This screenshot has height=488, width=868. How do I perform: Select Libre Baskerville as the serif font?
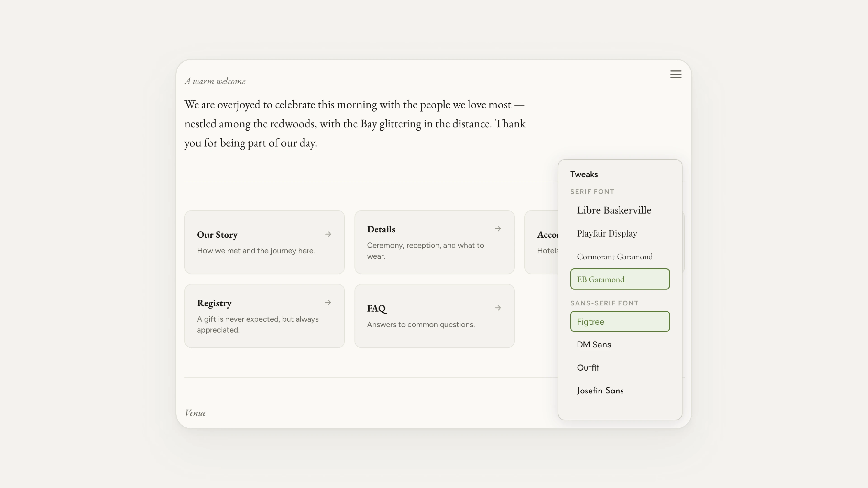(x=614, y=210)
